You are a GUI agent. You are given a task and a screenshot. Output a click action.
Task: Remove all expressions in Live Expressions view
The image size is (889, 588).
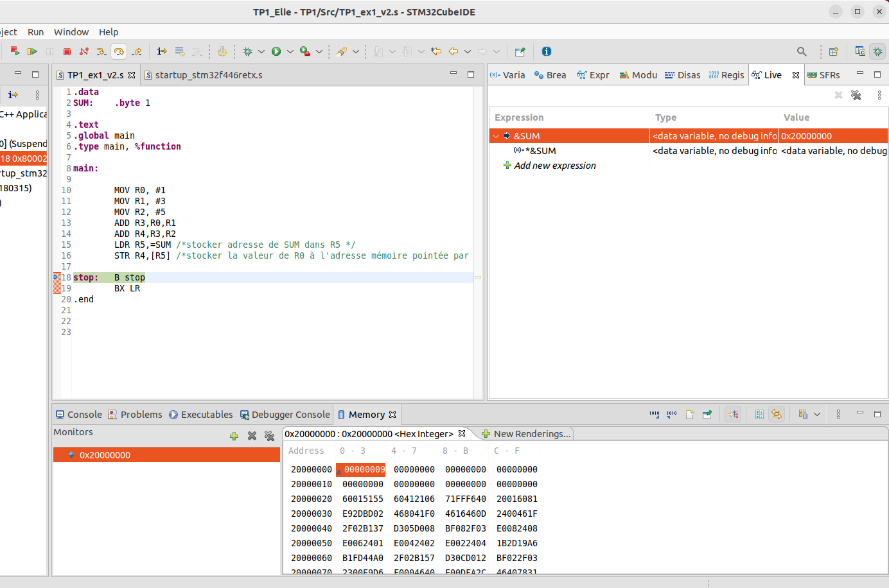856,95
